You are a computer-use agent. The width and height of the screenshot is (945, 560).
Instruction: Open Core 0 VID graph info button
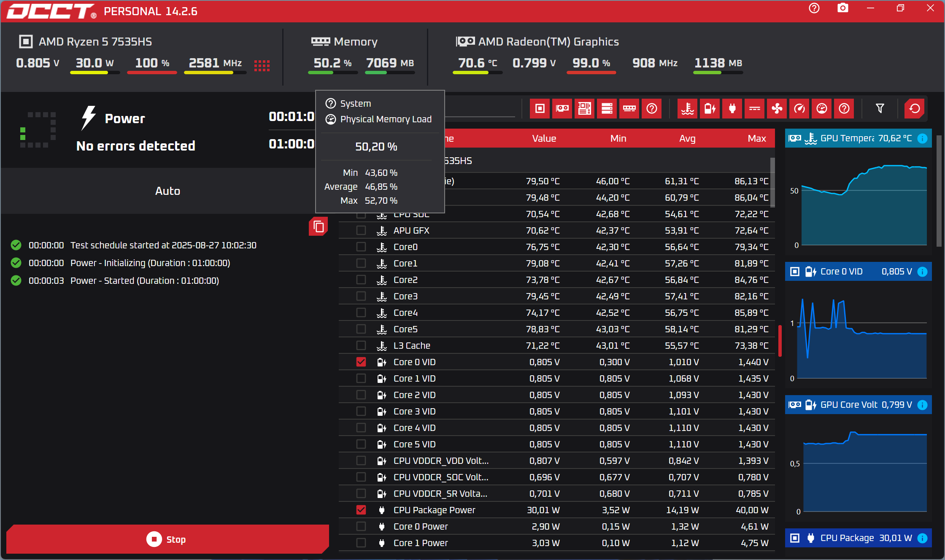click(x=923, y=272)
